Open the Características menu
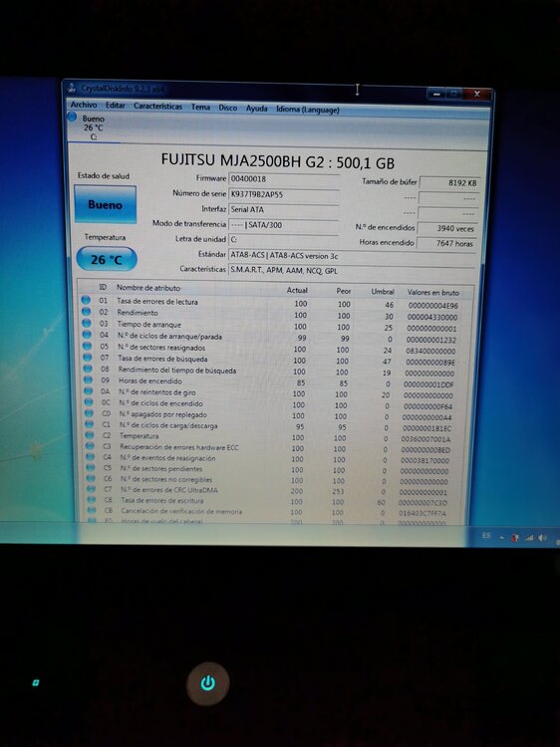Screen dimensions: 560x747 click(x=157, y=107)
